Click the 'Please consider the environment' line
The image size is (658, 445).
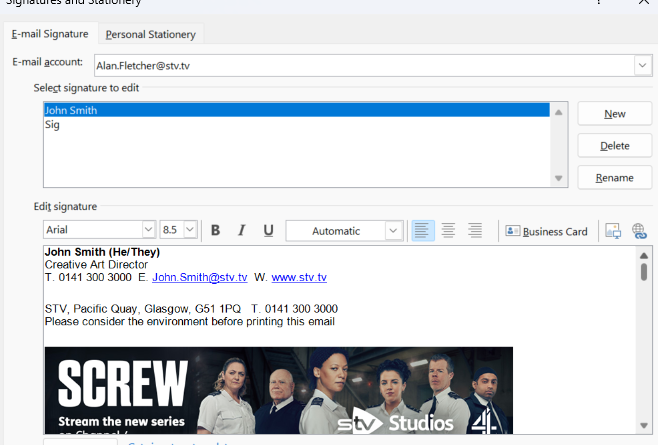pos(190,322)
